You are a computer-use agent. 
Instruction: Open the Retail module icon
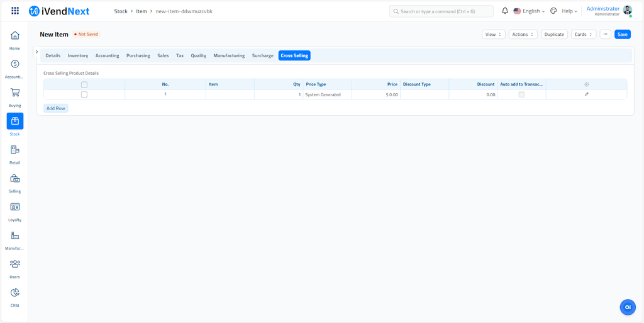(x=14, y=150)
